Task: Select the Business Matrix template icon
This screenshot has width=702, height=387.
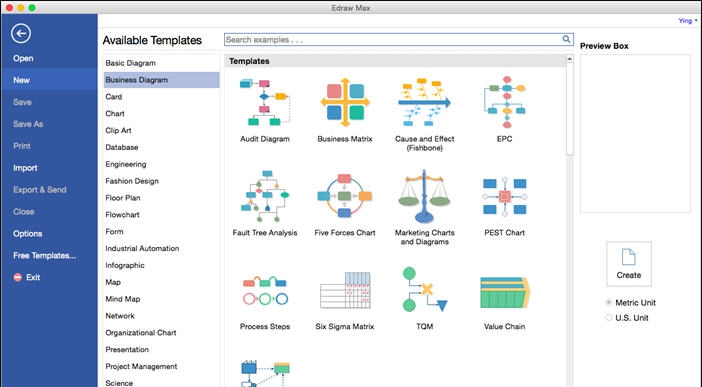Action: pos(345,102)
